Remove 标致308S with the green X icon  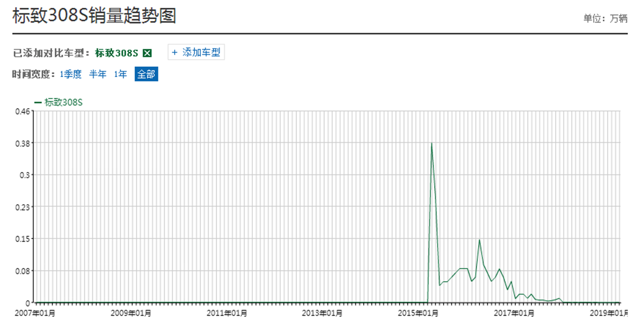pos(147,53)
